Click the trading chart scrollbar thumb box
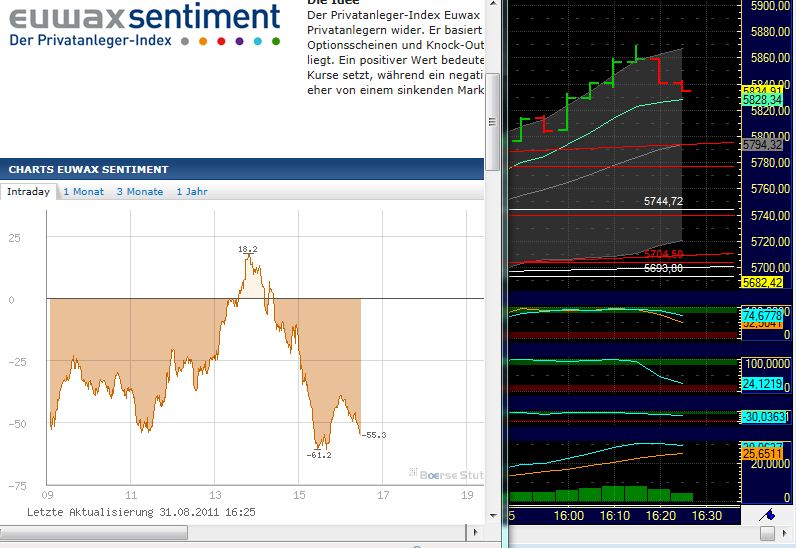Viewport: 796px width, 548px height. 767,533
